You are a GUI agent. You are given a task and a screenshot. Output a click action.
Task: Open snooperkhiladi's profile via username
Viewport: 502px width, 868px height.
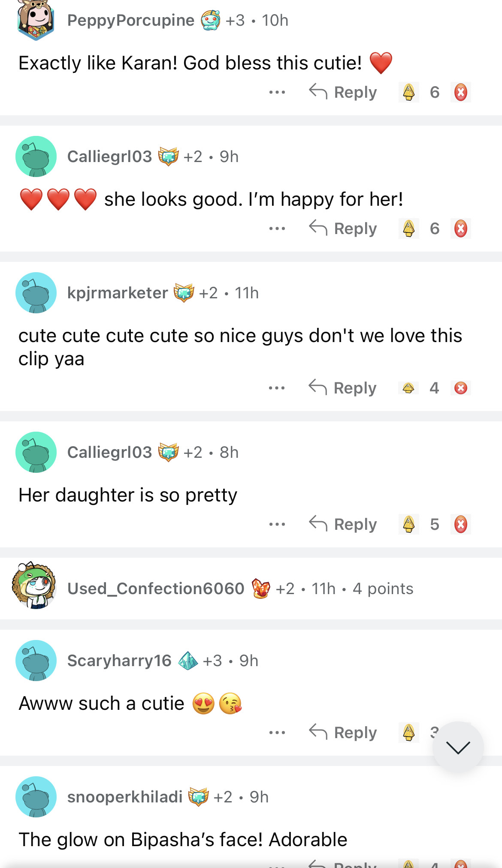125,797
